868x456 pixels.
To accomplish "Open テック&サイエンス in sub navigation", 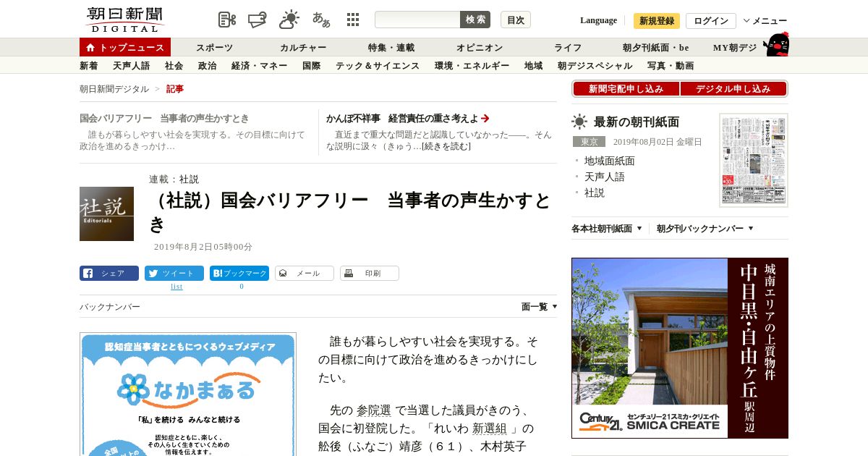I will [378, 66].
